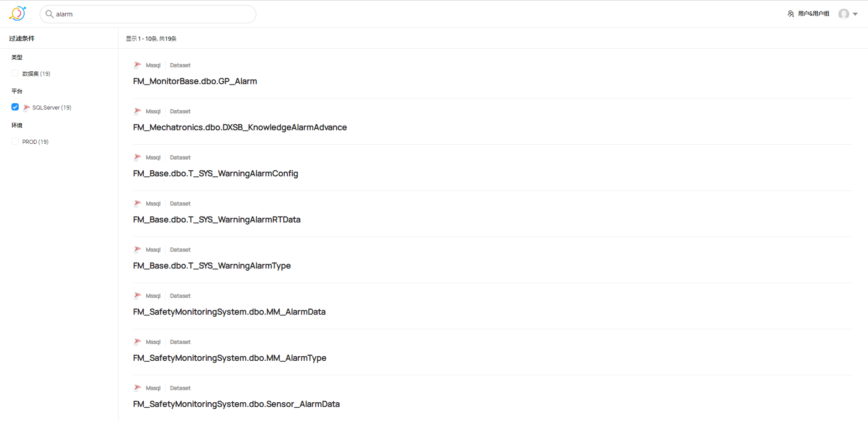
Task: Focus the search box containing alarm
Action: tap(148, 14)
